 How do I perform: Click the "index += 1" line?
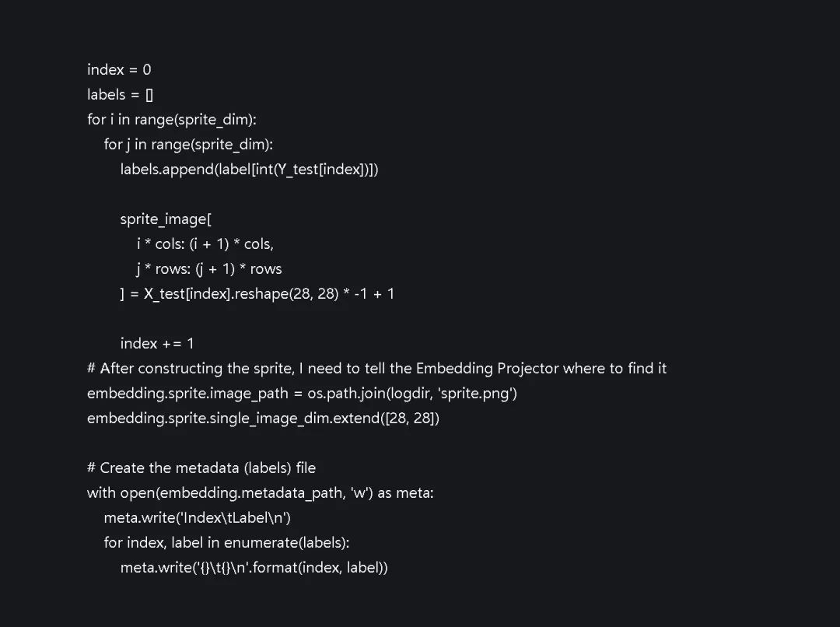(157, 344)
